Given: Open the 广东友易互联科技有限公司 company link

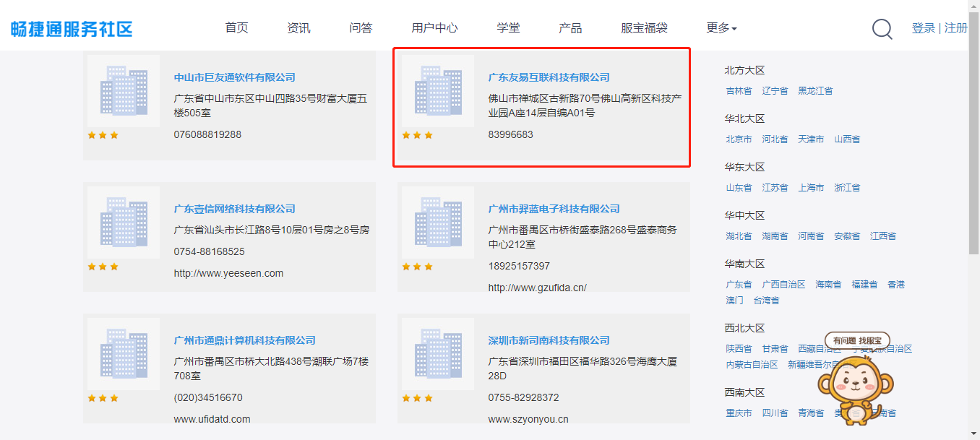Looking at the screenshot, I should point(549,77).
